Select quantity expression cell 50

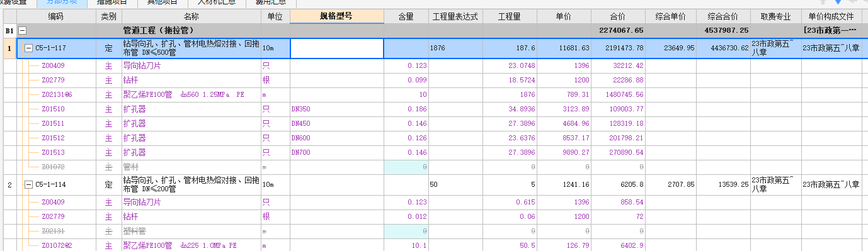coord(455,184)
